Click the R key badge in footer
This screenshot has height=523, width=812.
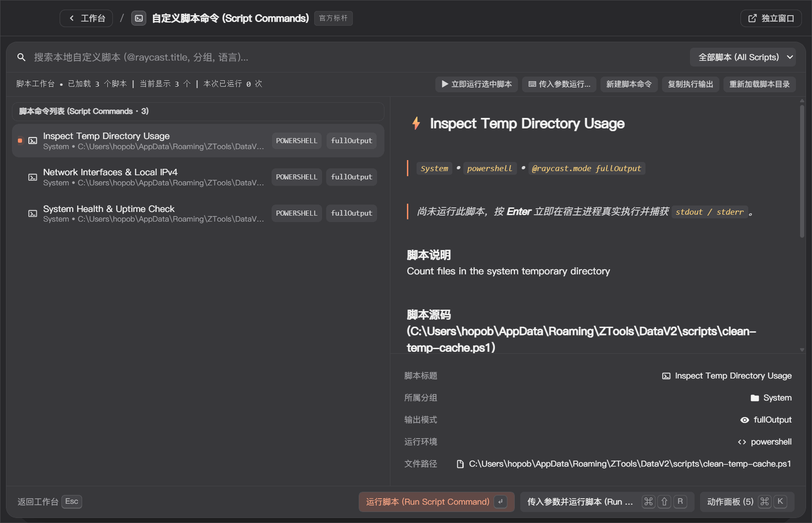coord(680,501)
